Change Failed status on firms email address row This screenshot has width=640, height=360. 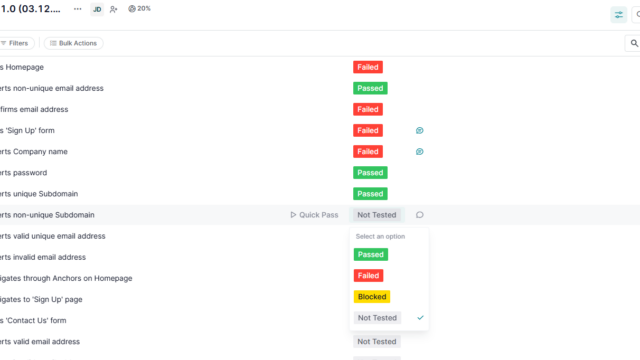pos(368,109)
